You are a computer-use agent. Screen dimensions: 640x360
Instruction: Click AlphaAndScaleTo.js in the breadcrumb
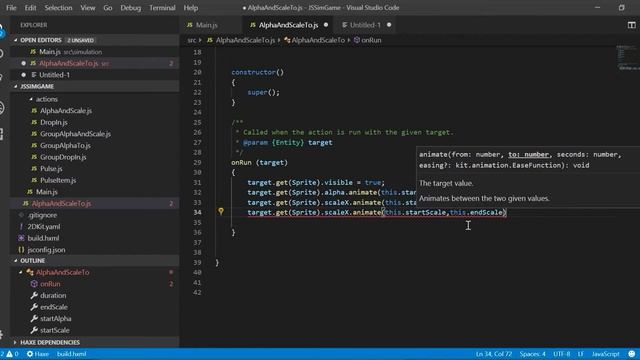pos(245,40)
